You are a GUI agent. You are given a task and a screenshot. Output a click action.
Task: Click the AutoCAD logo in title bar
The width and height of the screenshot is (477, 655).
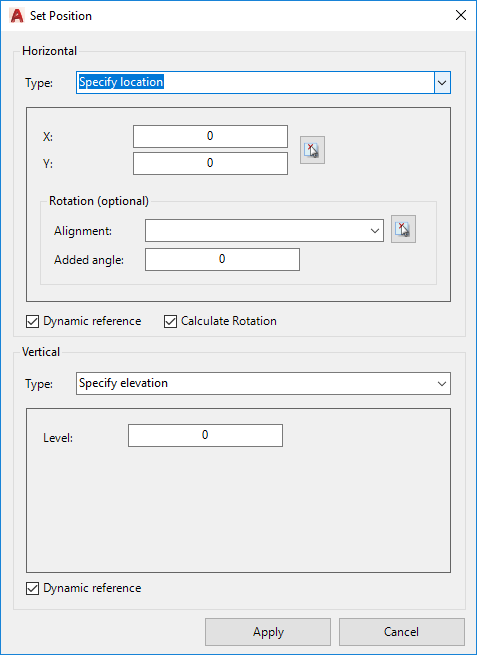click(17, 16)
